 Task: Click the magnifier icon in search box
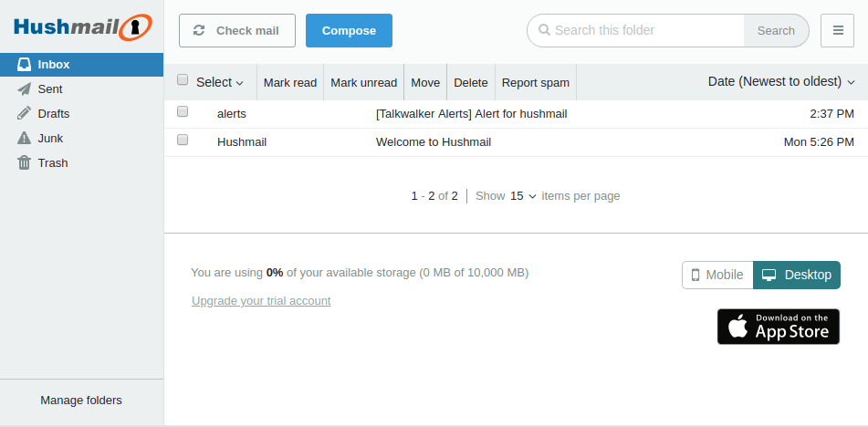pos(544,30)
